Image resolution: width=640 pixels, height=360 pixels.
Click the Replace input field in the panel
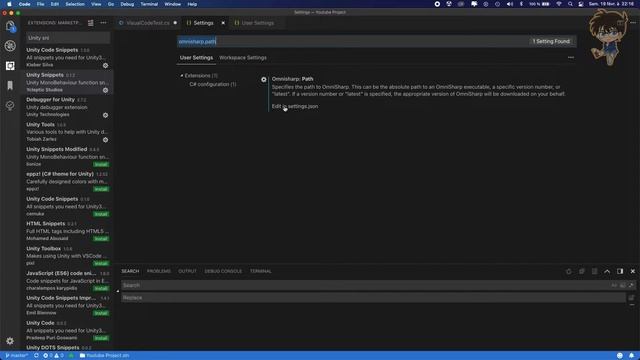tap(373, 298)
